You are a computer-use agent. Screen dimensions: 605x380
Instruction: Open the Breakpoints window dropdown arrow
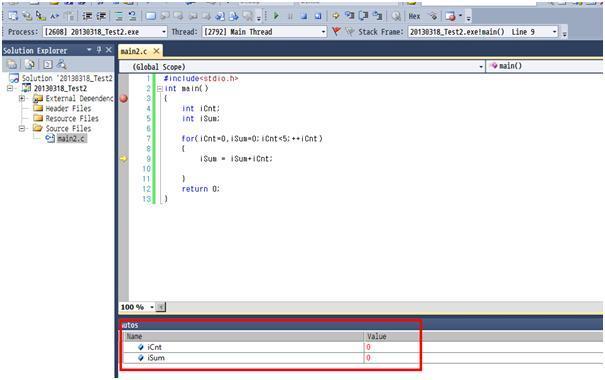(460, 16)
